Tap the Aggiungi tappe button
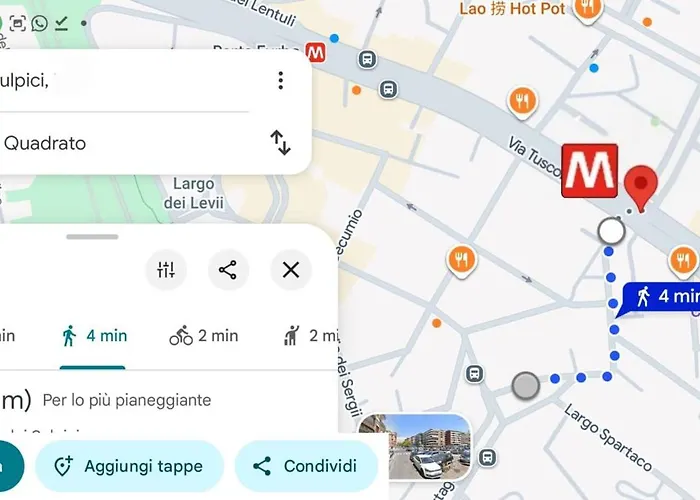The image size is (700, 500). (129, 466)
